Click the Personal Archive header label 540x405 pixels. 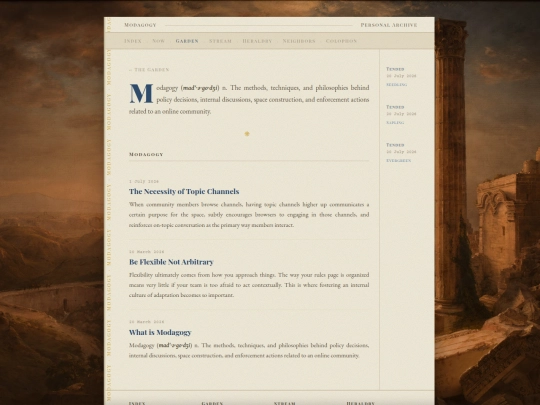pos(389,25)
